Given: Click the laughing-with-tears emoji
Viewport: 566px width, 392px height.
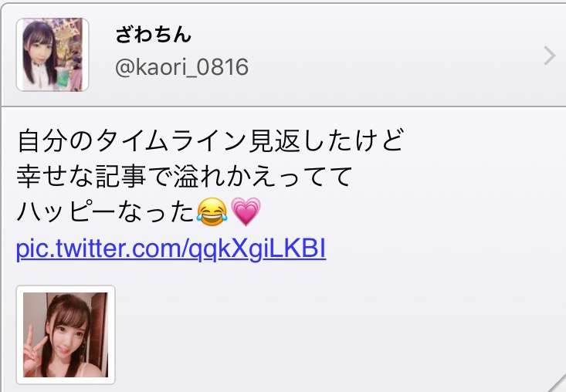Looking at the screenshot, I should pyautogui.click(x=212, y=211).
